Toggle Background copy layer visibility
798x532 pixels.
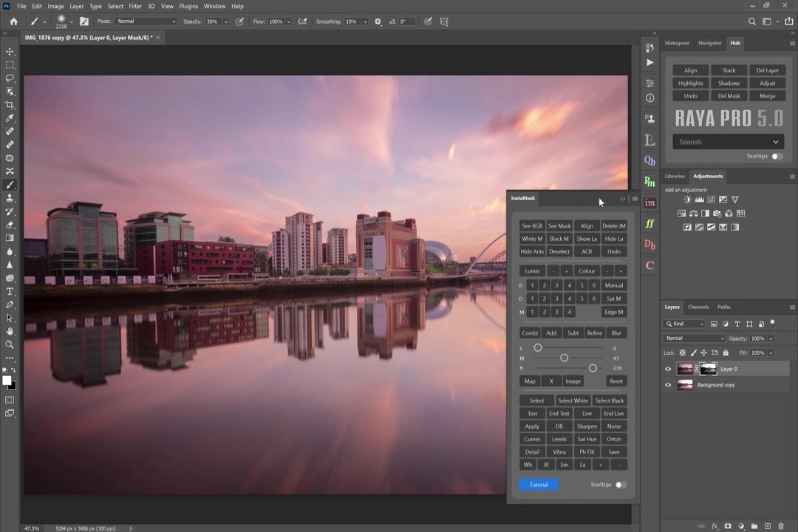pyautogui.click(x=668, y=385)
